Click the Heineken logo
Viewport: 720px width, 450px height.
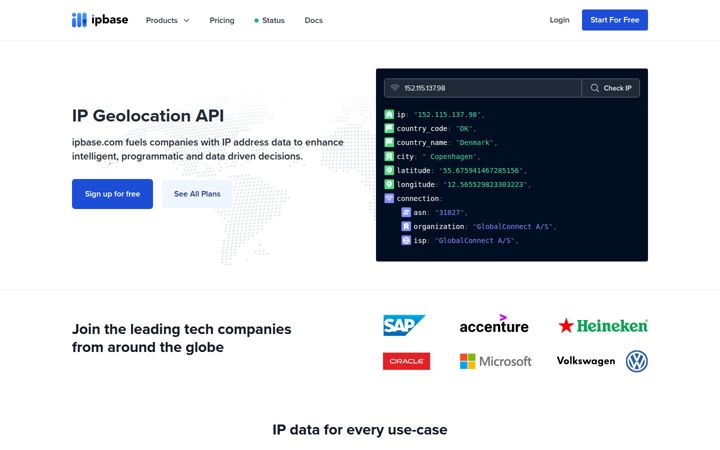pos(603,326)
